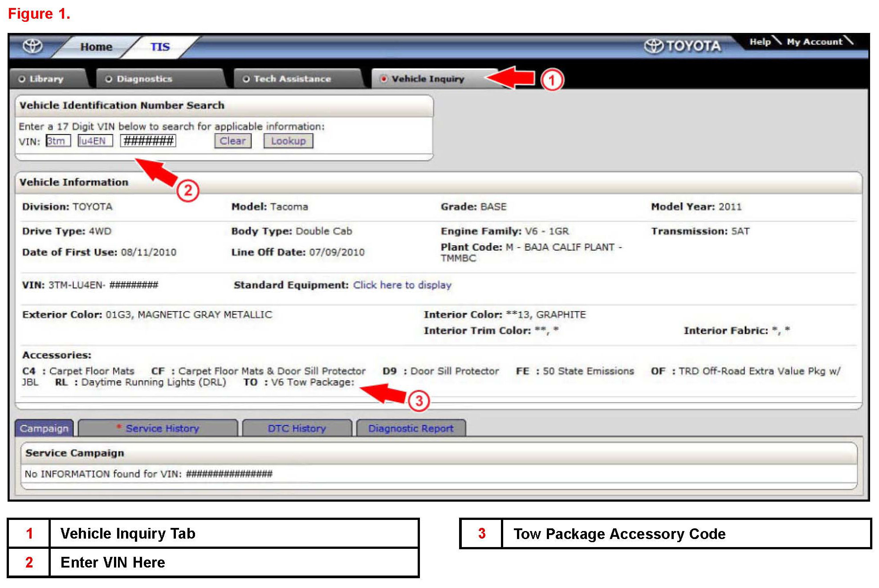This screenshot has width=879, height=588.
Task: Click accessory 'FE : 50 State Emissions'
Action: (x=575, y=371)
